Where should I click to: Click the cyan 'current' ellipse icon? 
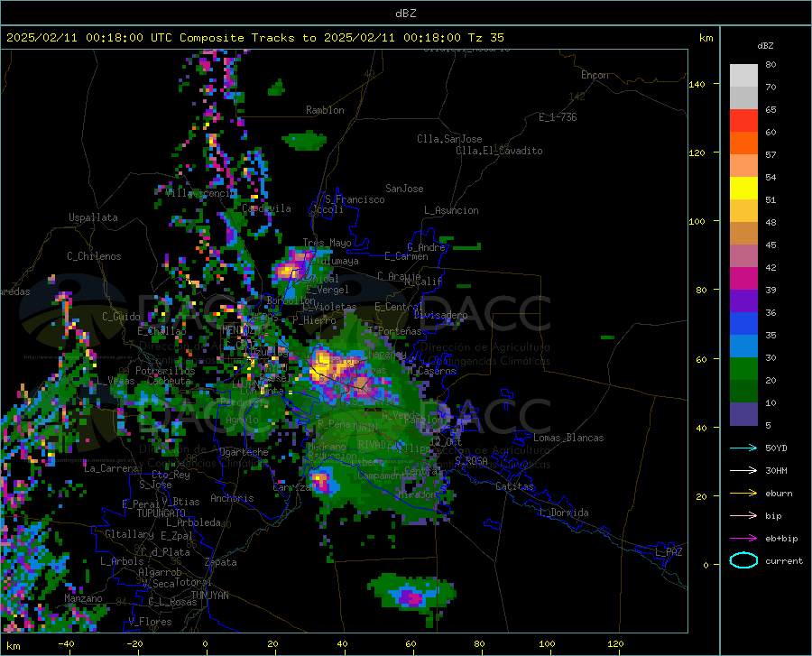pyautogui.click(x=743, y=560)
